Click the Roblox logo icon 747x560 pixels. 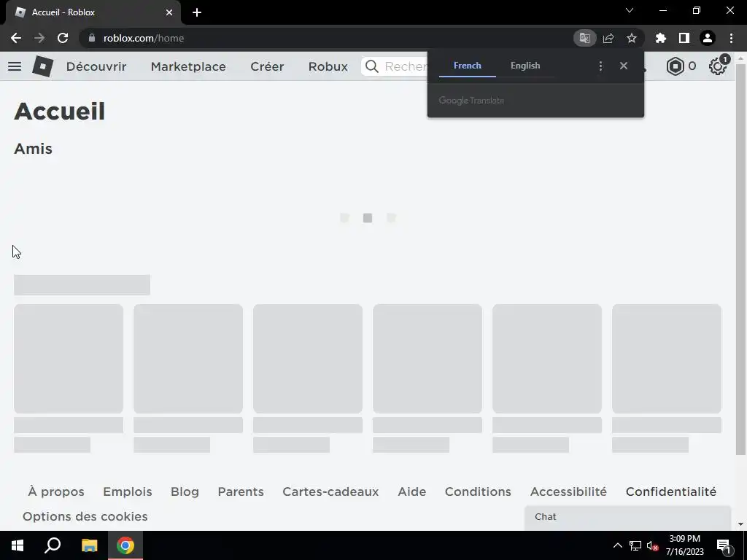tap(43, 66)
